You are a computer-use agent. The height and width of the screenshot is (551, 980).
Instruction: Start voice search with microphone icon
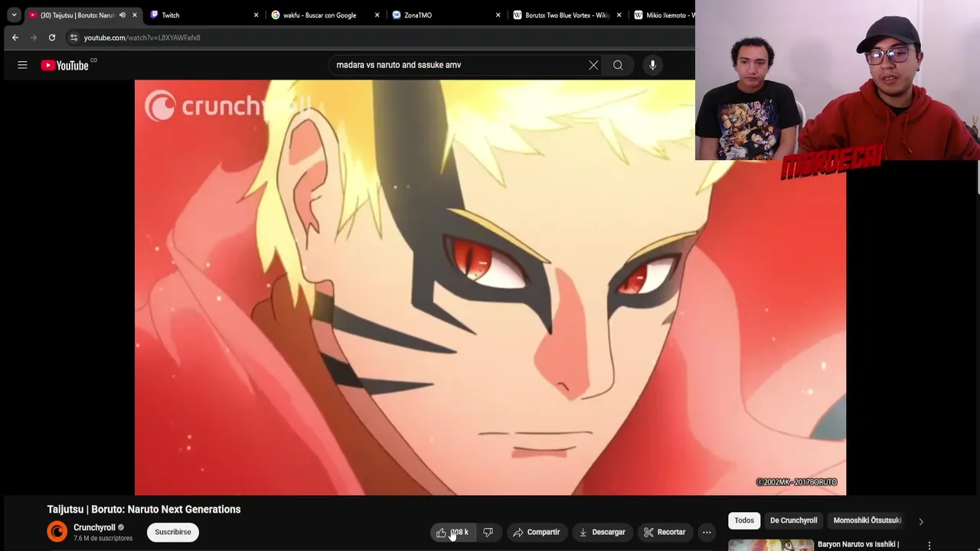pyautogui.click(x=652, y=65)
